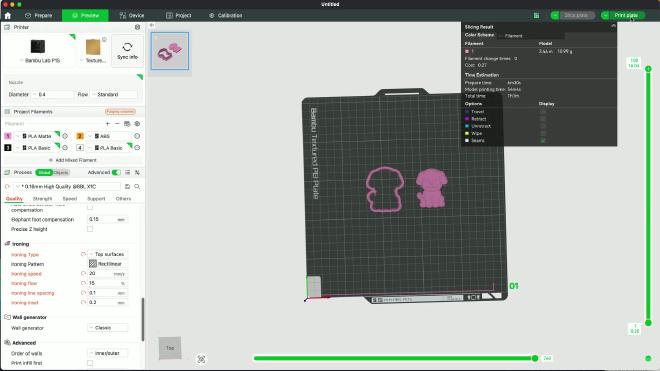Edit ABS filament 2 preset
The width and height of the screenshot is (660, 371).
coord(137,136)
